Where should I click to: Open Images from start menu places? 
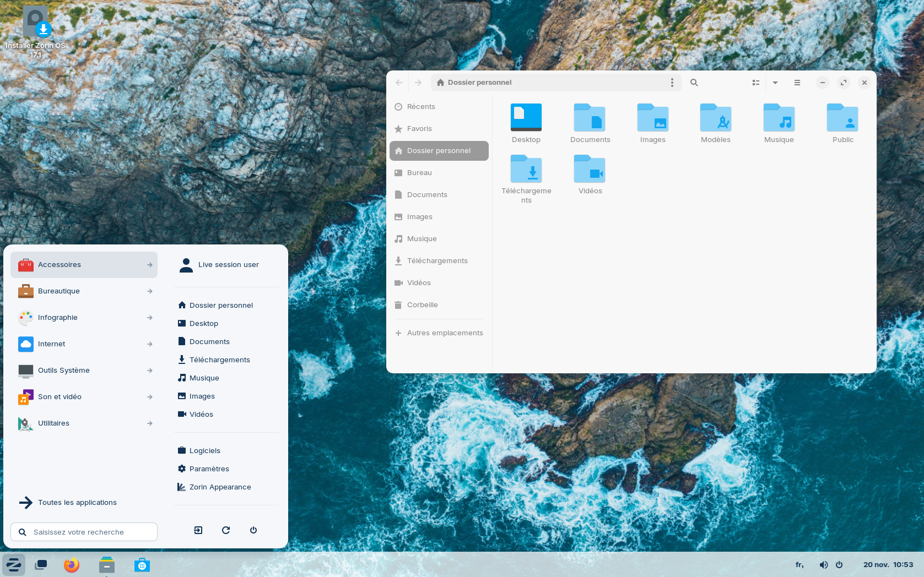coord(226,396)
